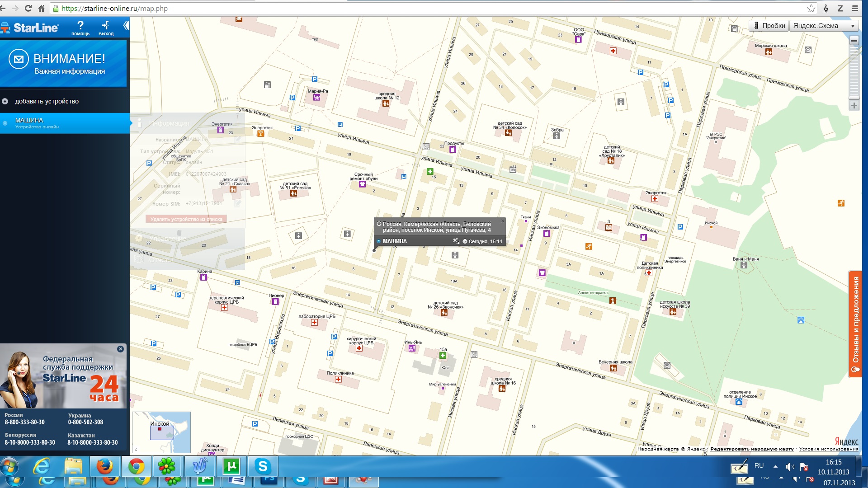Click the map zoom slider handle
This screenshot has width=868, height=488.
[x=854, y=97]
